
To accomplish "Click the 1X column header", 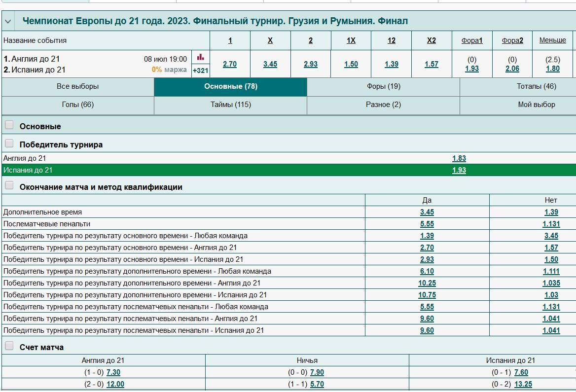I will click(x=351, y=40).
